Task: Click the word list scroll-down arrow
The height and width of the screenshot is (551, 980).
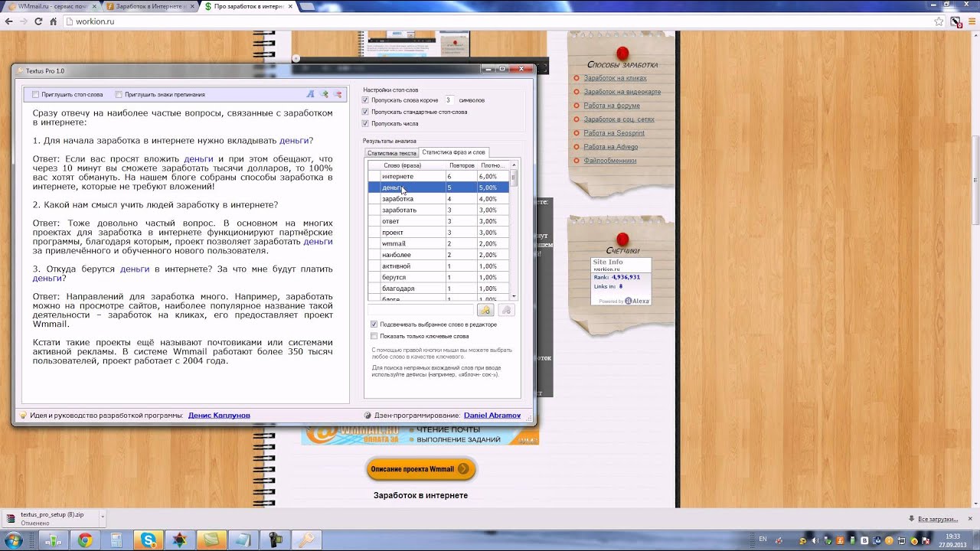Action: point(514,296)
